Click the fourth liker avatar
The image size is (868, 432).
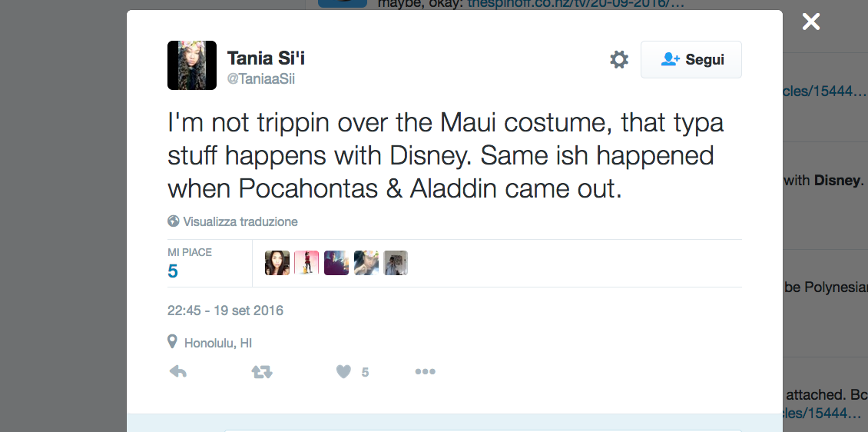tap(366, 263)
